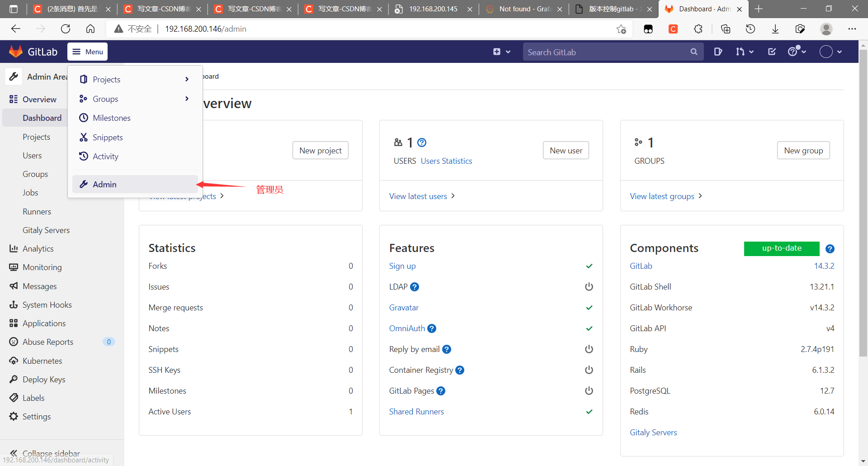Click the Labels tag icon
Screen dimensions: 868x466
14,398
